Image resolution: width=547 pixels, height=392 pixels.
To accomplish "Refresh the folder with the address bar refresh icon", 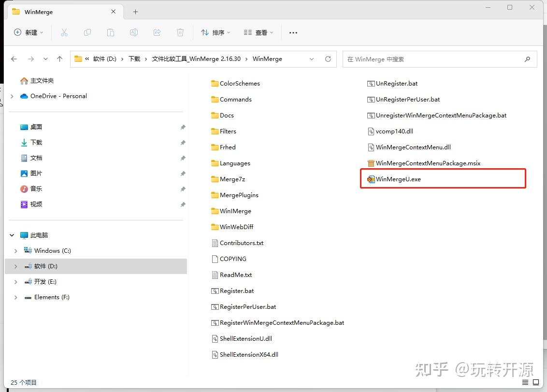I will pos(328,59).
